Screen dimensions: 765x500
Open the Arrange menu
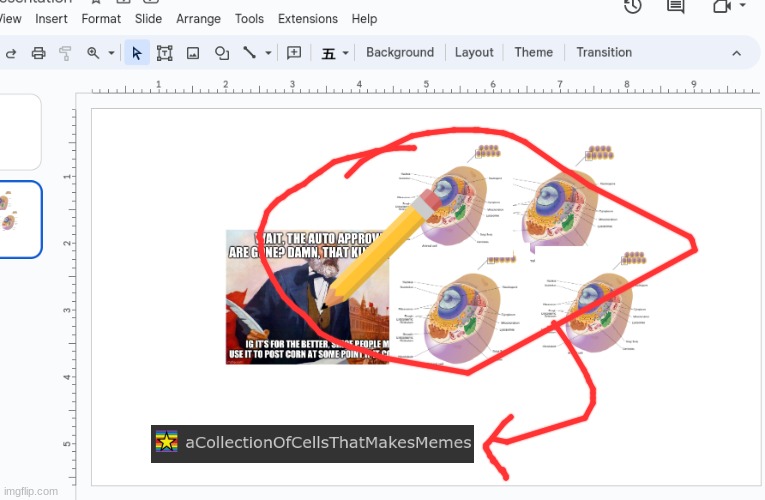click(x=198, y=19)
